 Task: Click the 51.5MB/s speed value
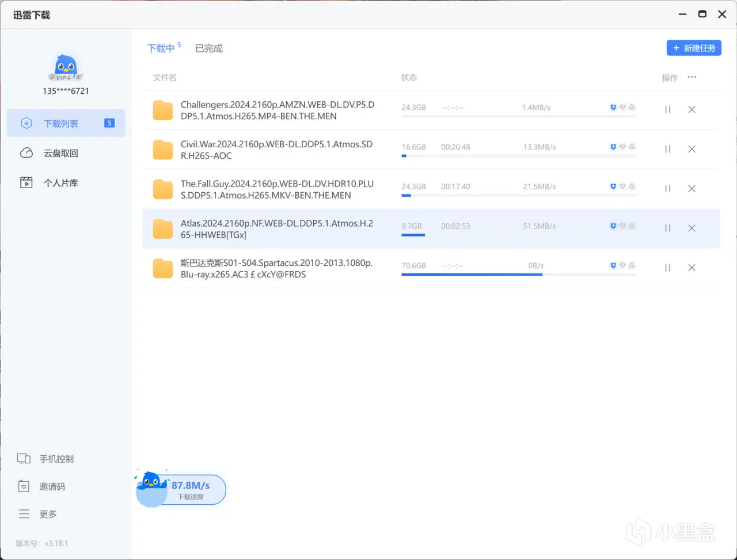(x=539, y=226)
